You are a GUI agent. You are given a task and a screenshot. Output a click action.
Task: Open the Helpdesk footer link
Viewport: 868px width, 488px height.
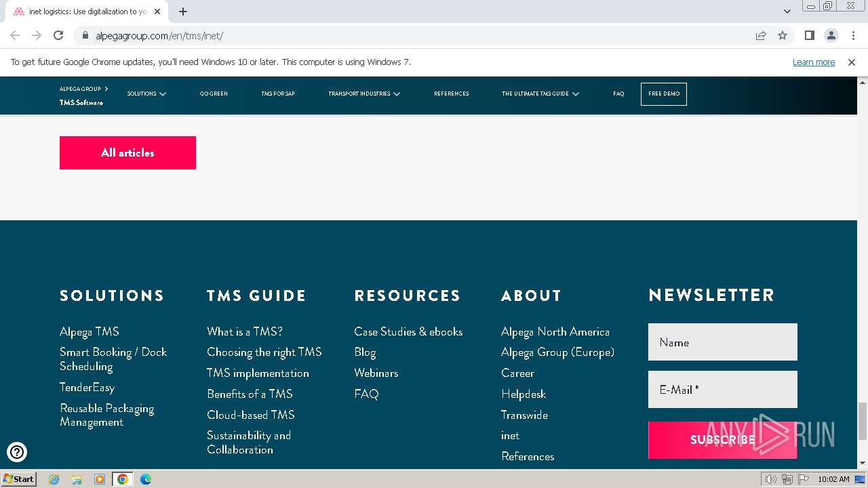(524, 394)
